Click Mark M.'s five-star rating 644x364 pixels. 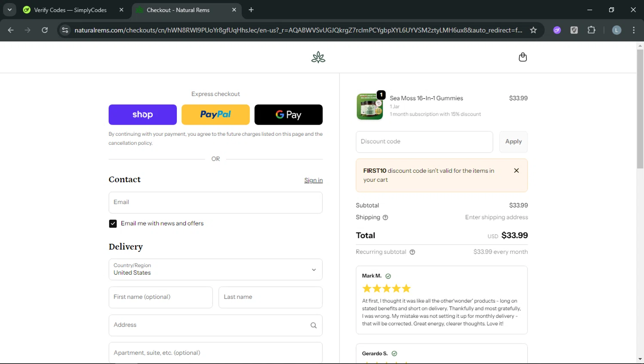pyautogui.click(x=386, y=288)
